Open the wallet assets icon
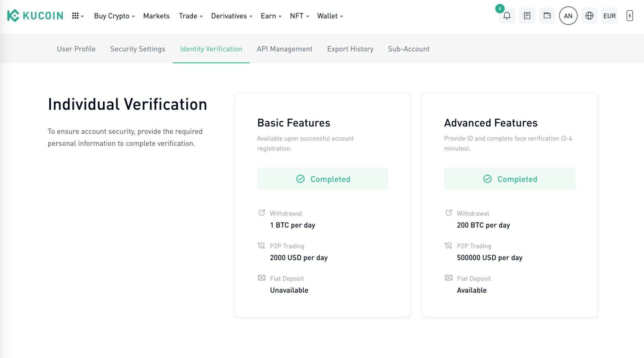The height and width of the screenshot is (358, 644). (x=547, y=15)
